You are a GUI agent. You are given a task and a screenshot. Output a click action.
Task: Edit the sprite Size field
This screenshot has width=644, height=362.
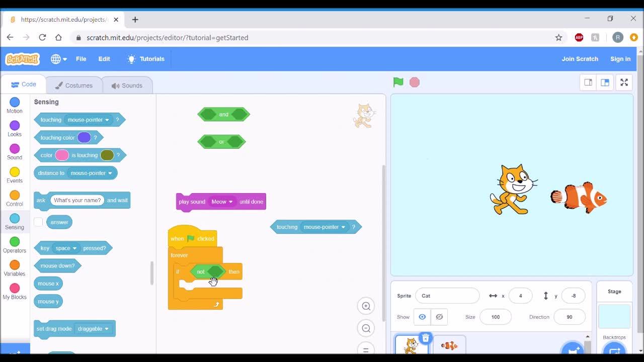pyautogui.click(x=496, y=317)
